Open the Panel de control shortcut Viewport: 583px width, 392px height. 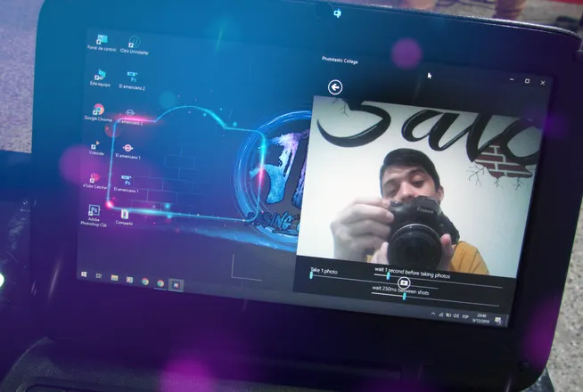pyautogui.click(x=102, y=43)
